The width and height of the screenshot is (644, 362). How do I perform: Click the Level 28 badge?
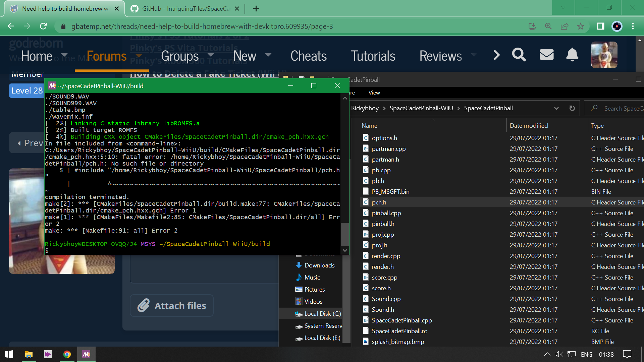(x=27, y=90)
